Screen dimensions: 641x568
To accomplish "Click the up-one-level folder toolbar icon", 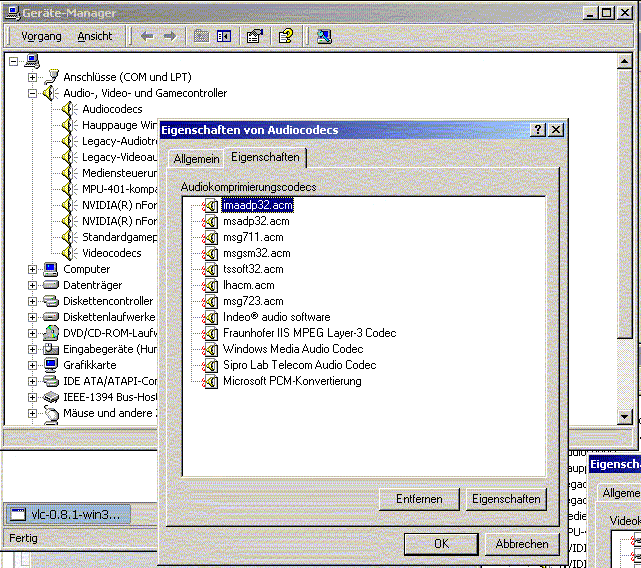I will coord(201,36).
